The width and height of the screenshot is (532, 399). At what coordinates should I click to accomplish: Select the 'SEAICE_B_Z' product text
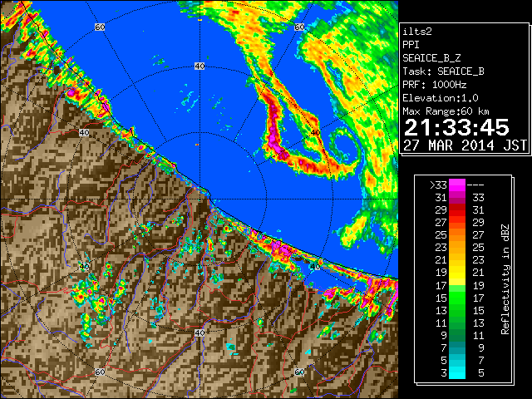point(431,58)
